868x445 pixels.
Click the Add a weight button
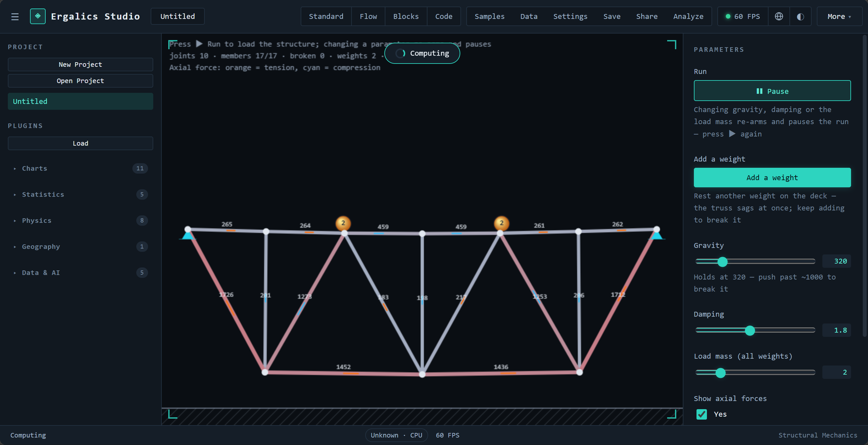click(x=772, y=178)
